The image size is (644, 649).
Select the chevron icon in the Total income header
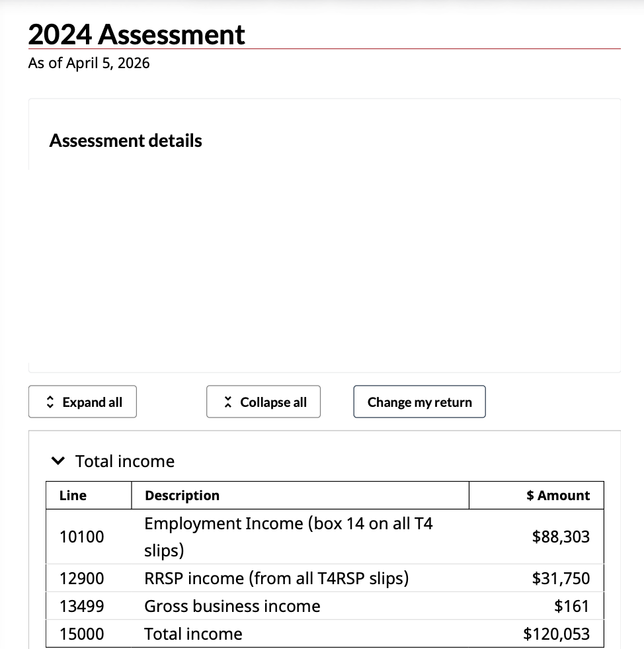click(58, 460)
